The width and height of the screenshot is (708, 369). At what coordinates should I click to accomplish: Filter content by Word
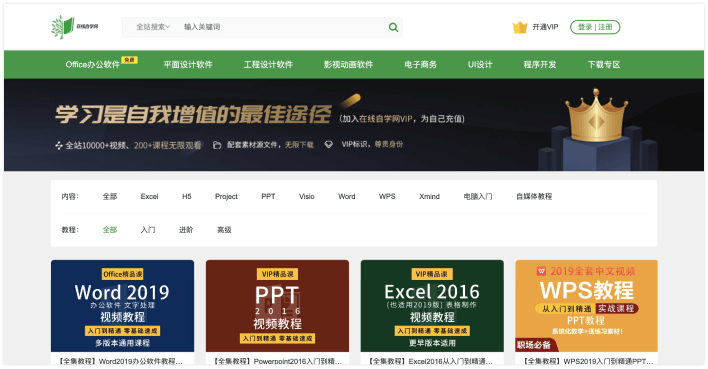point(347,196)
